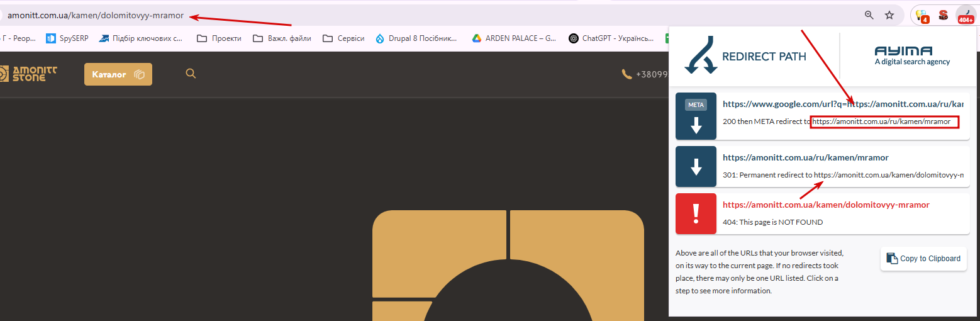The height and width of the screenshot is (321, 980).
Task: Click '404: This page is NOT FOUND' text
Action: pos(772,222)
